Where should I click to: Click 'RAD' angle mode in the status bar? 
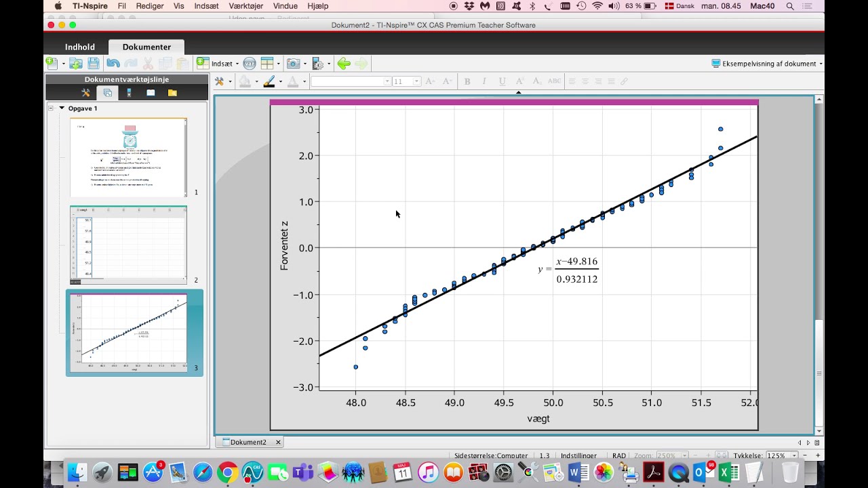[x=618, y=455]
